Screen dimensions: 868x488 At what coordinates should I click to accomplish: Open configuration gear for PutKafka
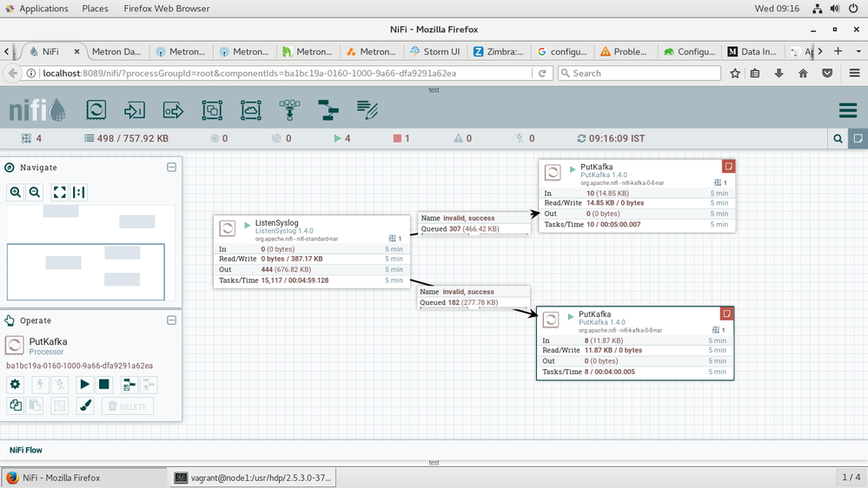15,384
